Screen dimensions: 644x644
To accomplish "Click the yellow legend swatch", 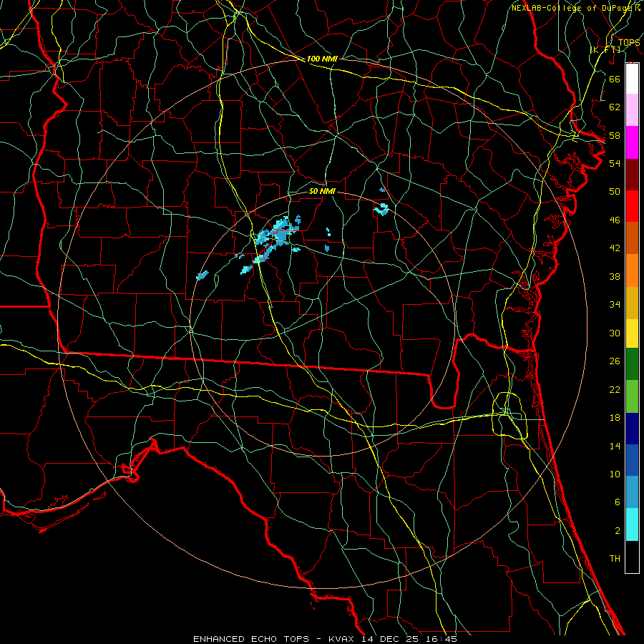I will [x=632, y=333].
